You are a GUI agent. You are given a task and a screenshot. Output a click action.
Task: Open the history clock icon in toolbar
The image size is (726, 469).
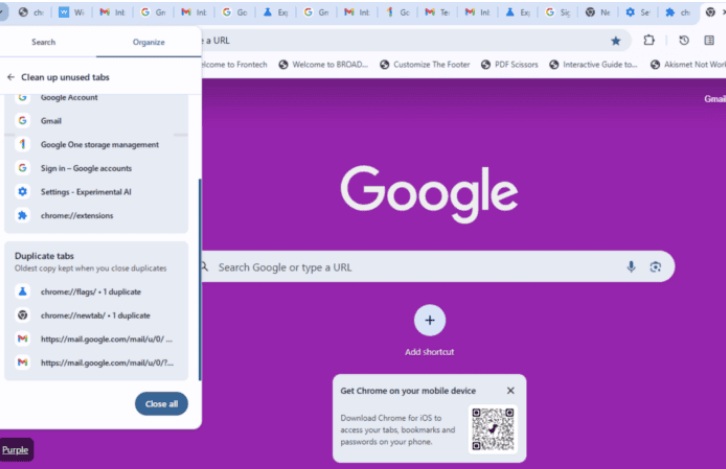point(684,40)
